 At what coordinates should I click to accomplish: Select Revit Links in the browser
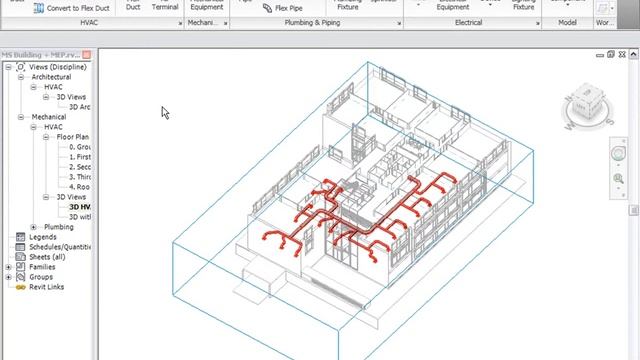tap(47, 287)
